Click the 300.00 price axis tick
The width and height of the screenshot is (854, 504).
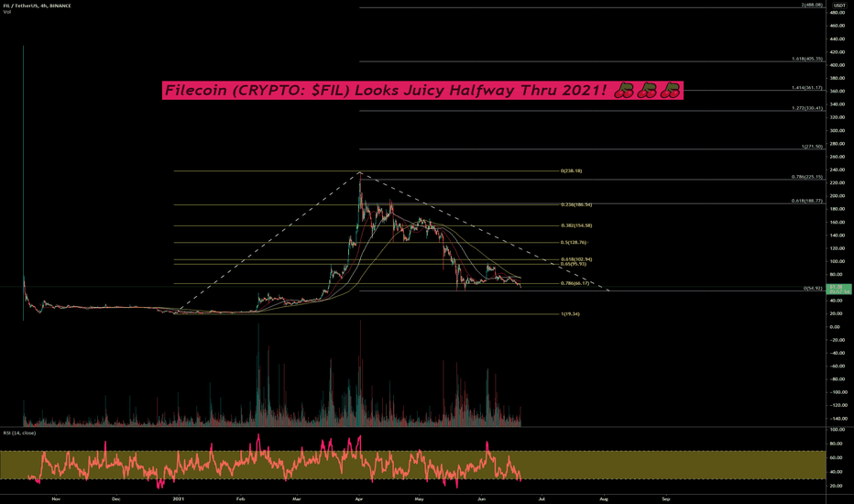click(838, 131)
